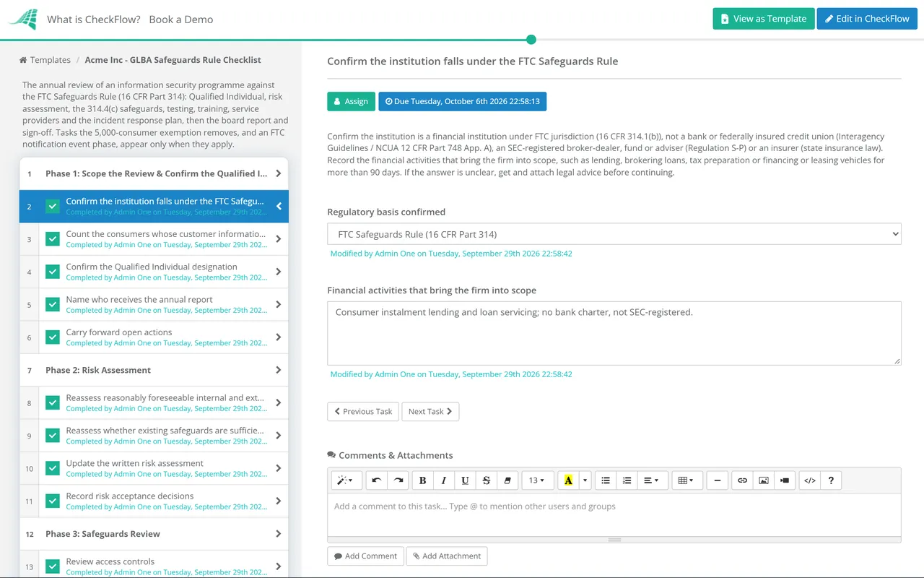Image resolution: width=924 pixels, height=578 pixels.
Task: Insert a horizontal rule line
Action: tap(718, 480)
